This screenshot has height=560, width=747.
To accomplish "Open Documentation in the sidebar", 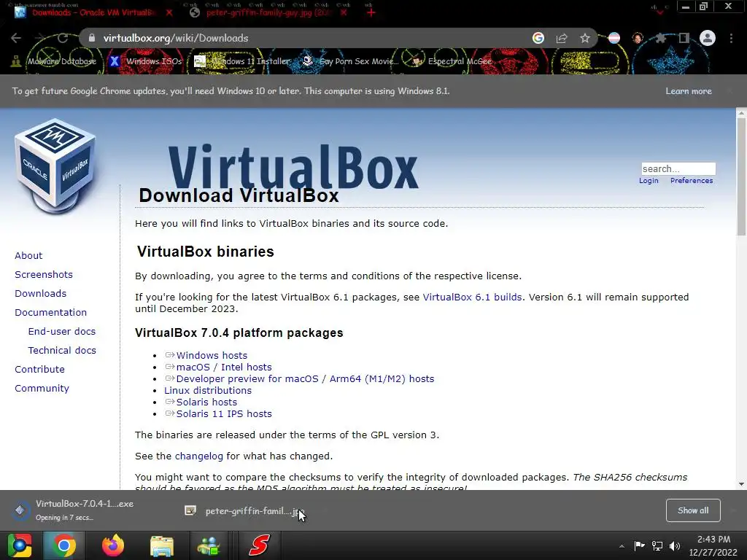I will pyautogui.click(x=51, y=312).
